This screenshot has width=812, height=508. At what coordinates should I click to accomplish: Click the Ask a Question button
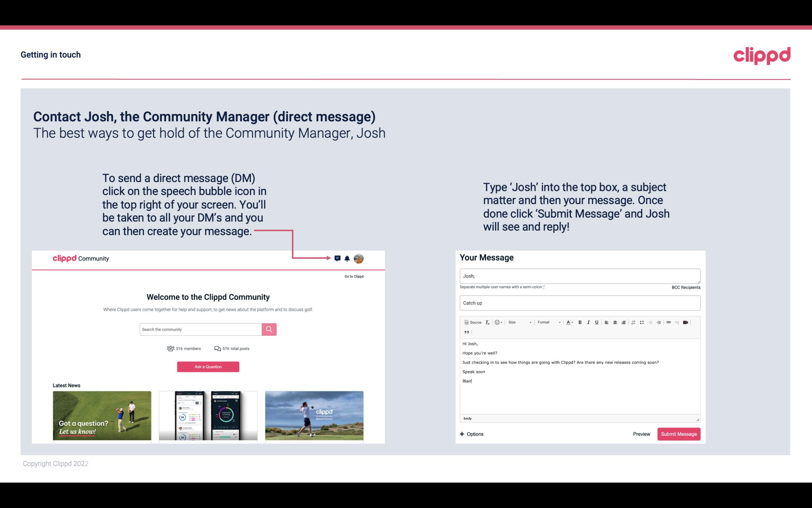click(208, 366)
